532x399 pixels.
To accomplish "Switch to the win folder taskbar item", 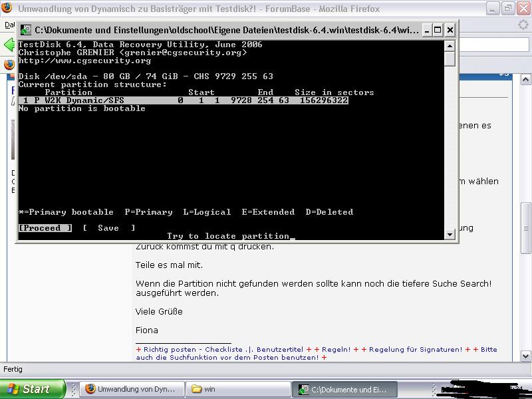I will 238,389.
